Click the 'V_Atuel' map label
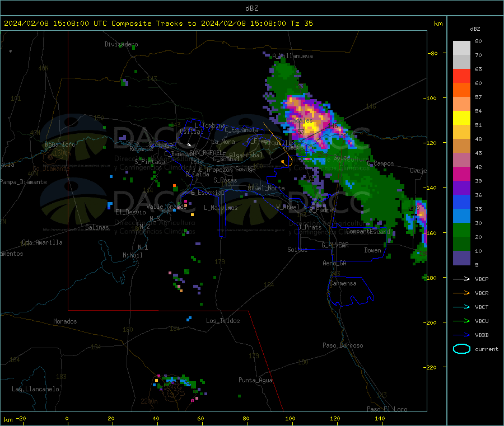This screenshot has height=426, width=504. click(x=288, y=207)
